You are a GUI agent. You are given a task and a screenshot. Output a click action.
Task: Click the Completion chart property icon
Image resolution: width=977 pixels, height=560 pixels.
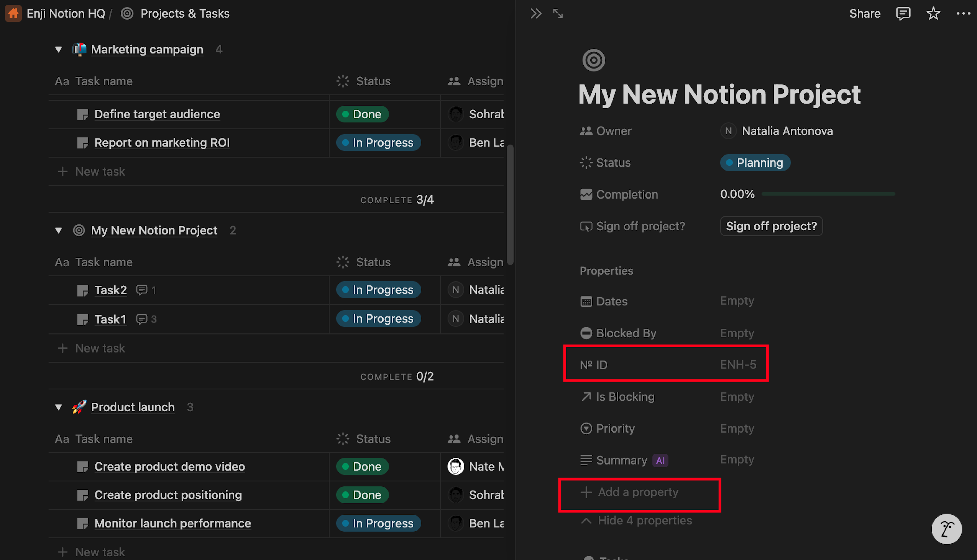[x=586, y=194]
